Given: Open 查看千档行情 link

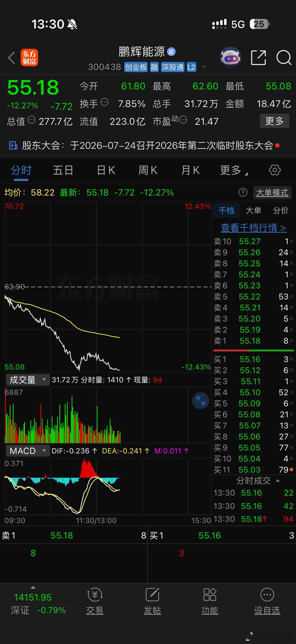Looking at the screenshot, I should coord(254,228).
